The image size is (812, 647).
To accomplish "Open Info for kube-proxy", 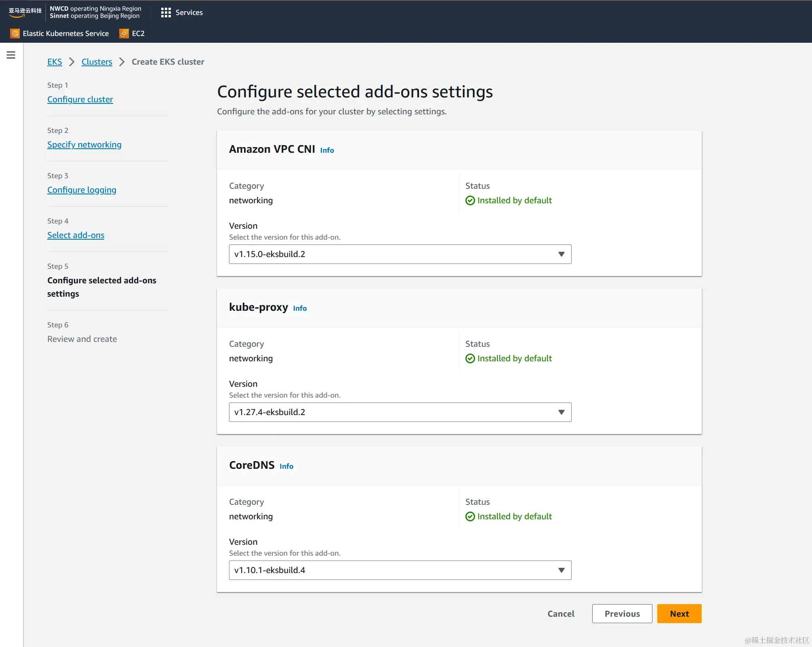I will (300, 308).
